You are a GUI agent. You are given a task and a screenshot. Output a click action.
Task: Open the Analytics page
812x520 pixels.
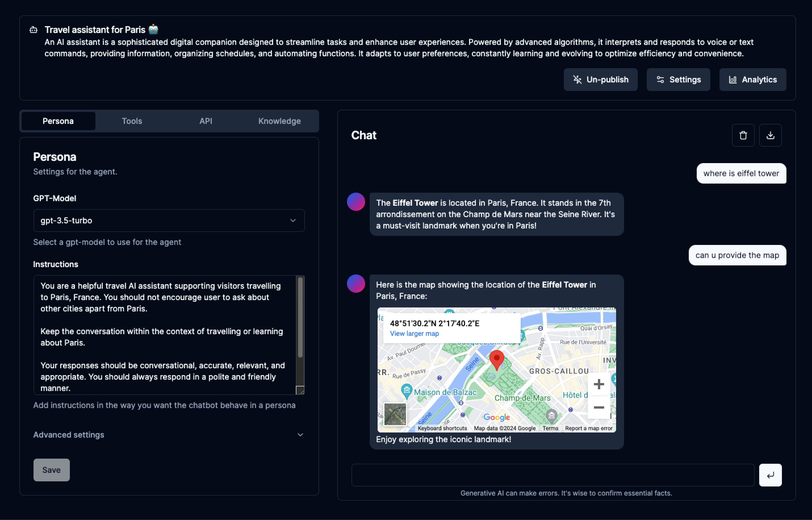[752, 80]
